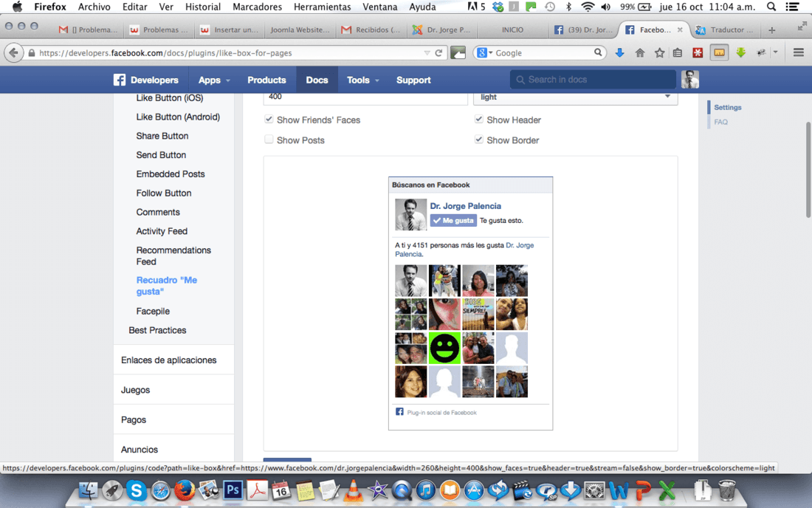
Task: Click the Dropbox icon in the menu bar
Action: pyautogui.click(x=498, y=7)
